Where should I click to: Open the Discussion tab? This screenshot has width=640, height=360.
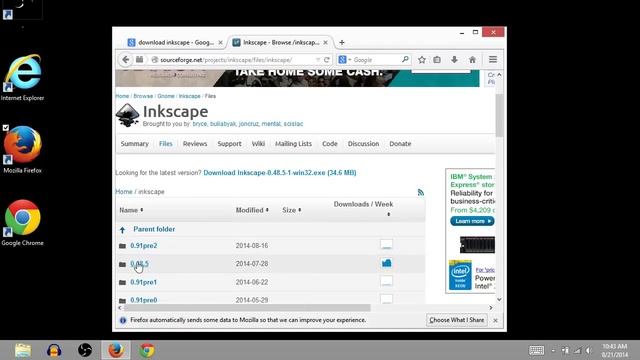[x=363, y=144]
